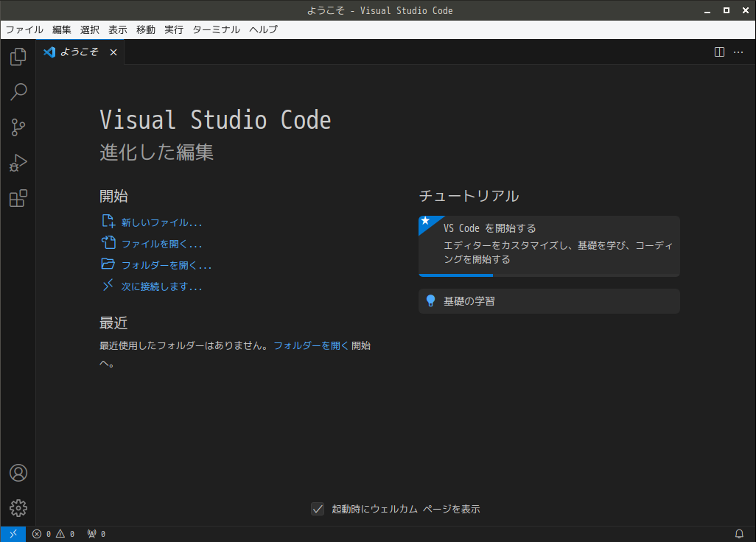
Task: Minimize the Visual Studio Code window
Action: coord(707,10)
